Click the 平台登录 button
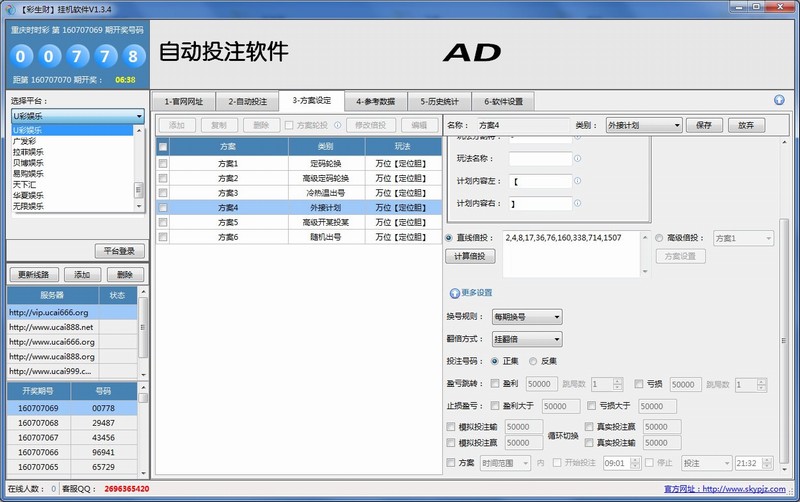 [119, 251]
